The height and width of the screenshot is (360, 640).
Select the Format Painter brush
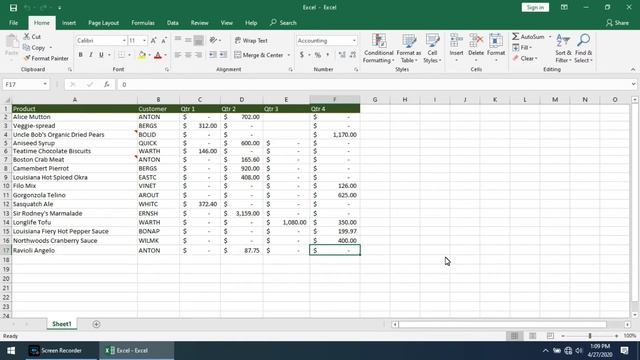[x=27, y=58]
